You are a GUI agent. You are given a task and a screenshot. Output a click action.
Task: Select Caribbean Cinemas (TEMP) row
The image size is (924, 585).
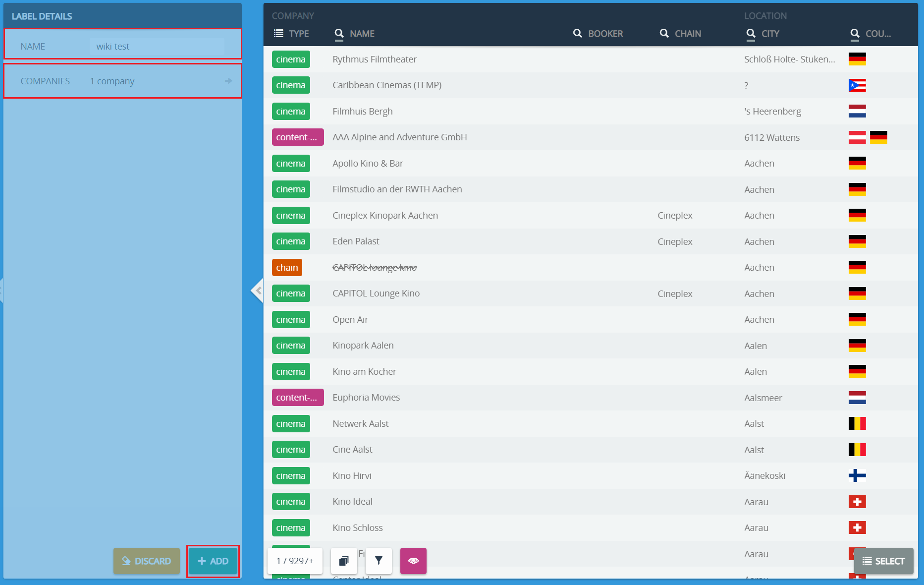591,85
